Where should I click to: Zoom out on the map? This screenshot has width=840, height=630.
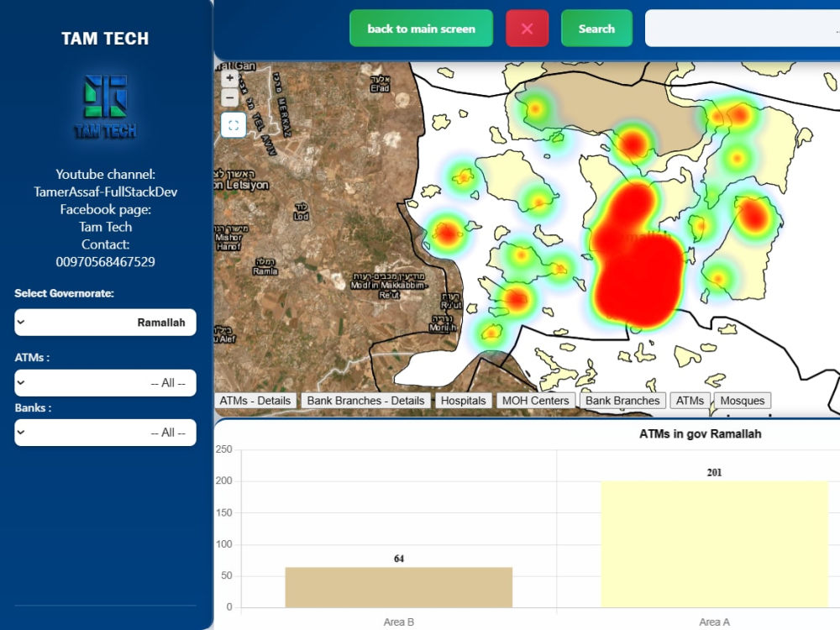(x=230, y=97)
